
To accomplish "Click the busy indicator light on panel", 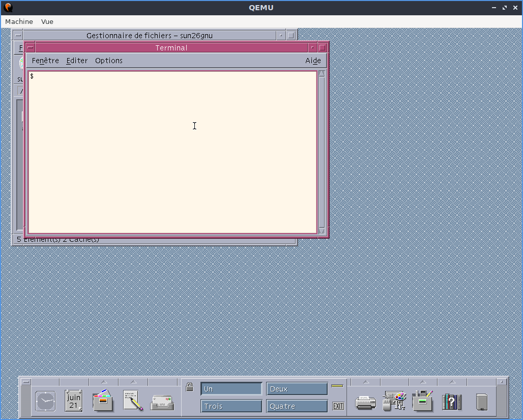I will pos(337,386).
